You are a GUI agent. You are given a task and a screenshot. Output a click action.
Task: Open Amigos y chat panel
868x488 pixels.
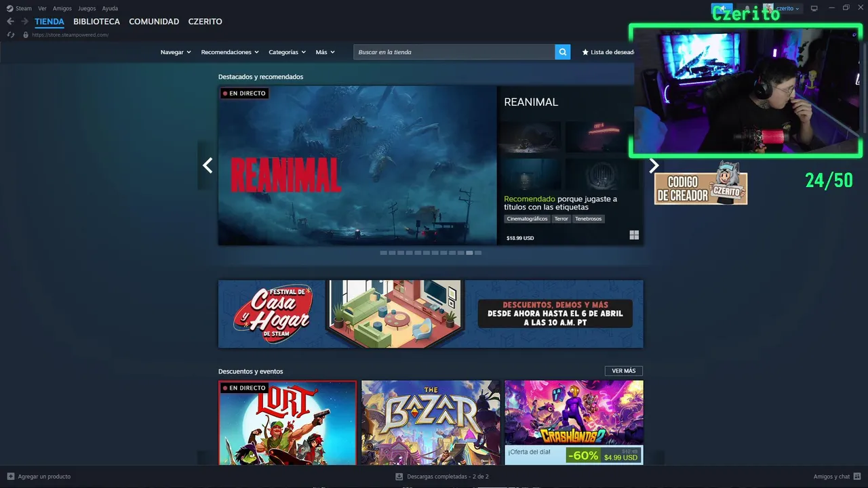pyautogui.click(x=832, y=476)
